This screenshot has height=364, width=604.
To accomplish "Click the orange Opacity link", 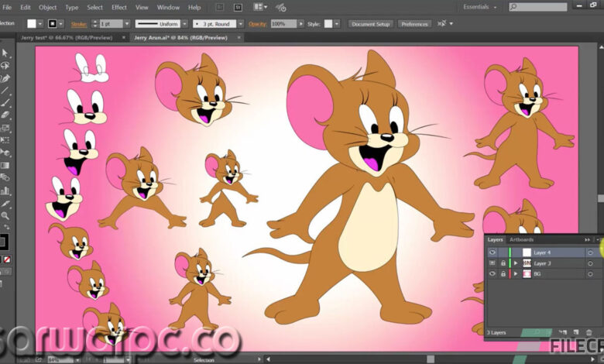I will pos(258,24).
